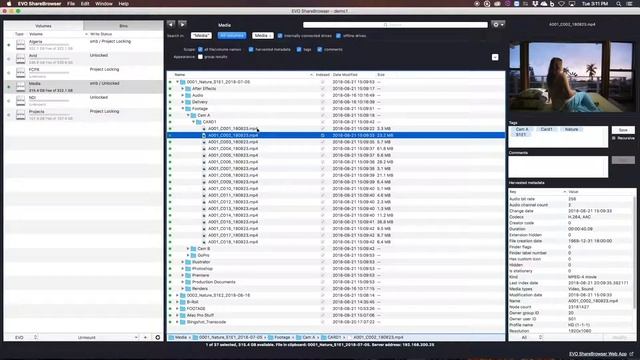Screen dimensions: 640x360
Task: Collapse the 0001_Nature_S1E1_2018-07-05 folder
Action: pyautogui.click(x=178, y=82)
